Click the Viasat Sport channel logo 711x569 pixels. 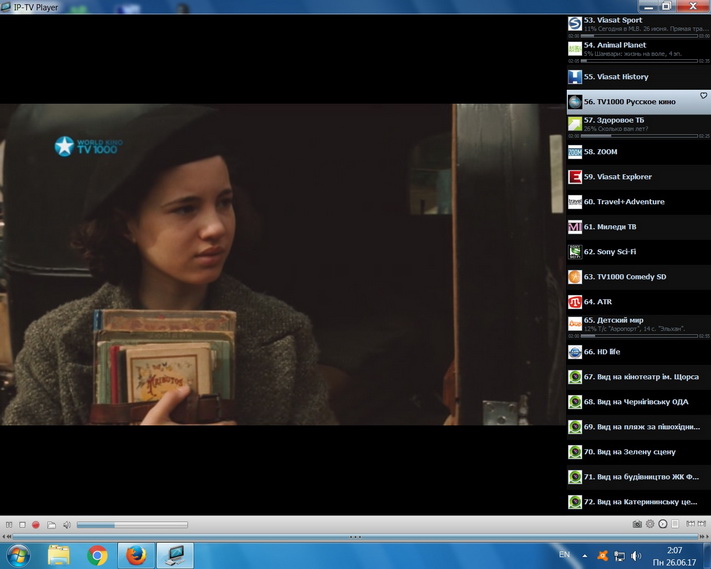[x=575, y=24]
